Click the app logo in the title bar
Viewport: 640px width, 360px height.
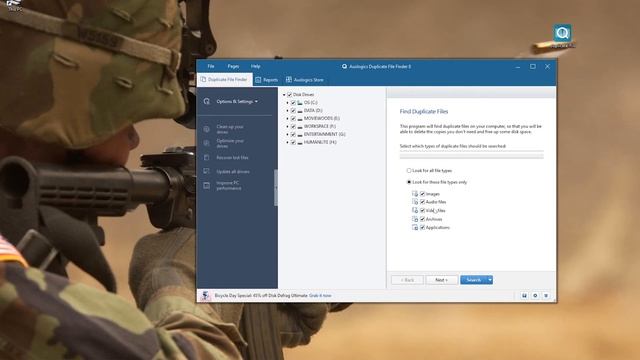[x=344, y=66]
